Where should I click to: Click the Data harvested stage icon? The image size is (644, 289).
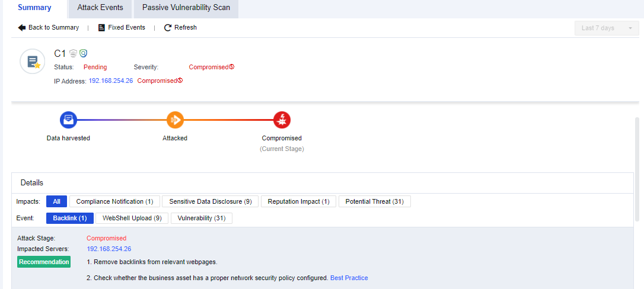69,120
